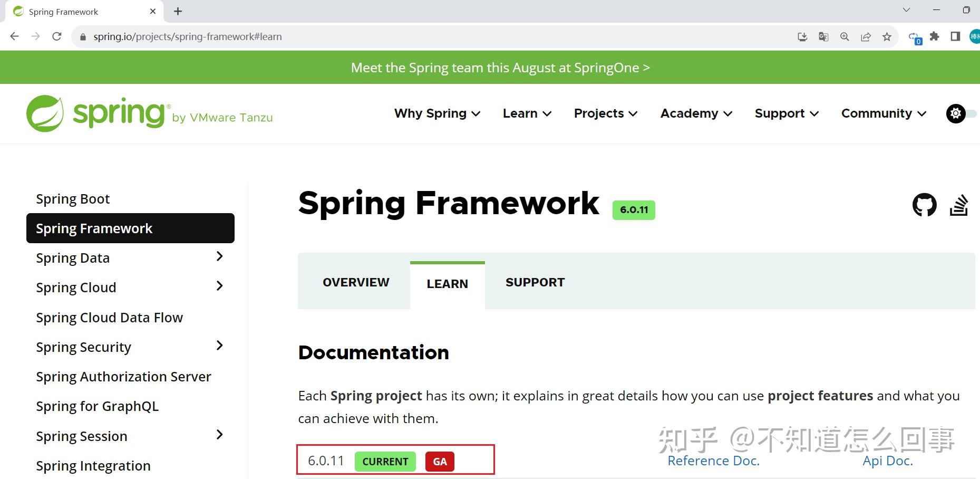This screenshot has height=479, width=980.
Task: Open the browser share icon
Action: tap(866, 36)
